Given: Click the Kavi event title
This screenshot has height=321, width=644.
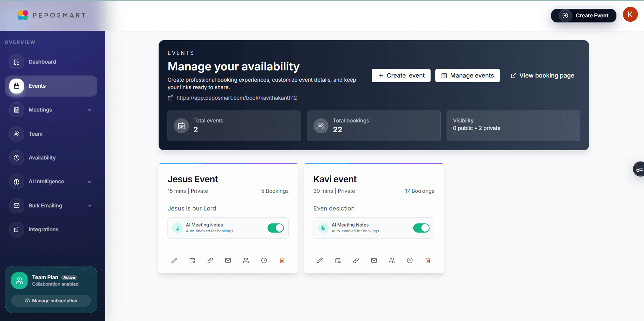Looking at the screenshot, I should [x=335, y=179].
